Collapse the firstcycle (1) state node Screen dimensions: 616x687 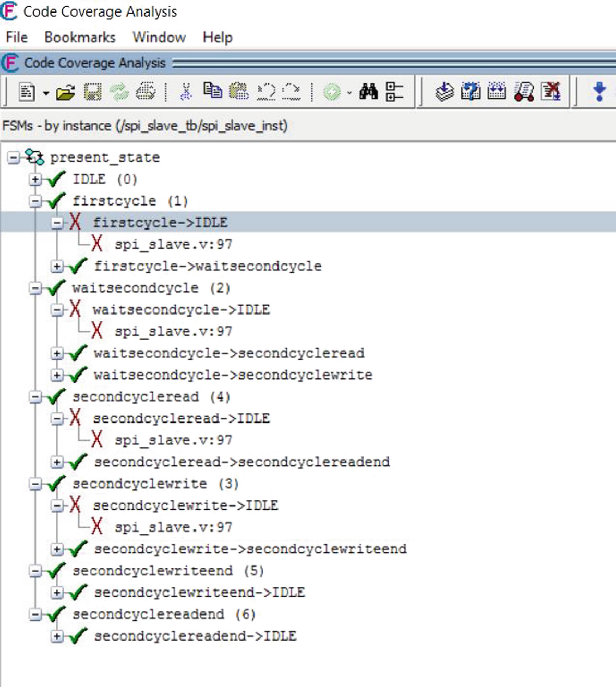tap(35, 201)
